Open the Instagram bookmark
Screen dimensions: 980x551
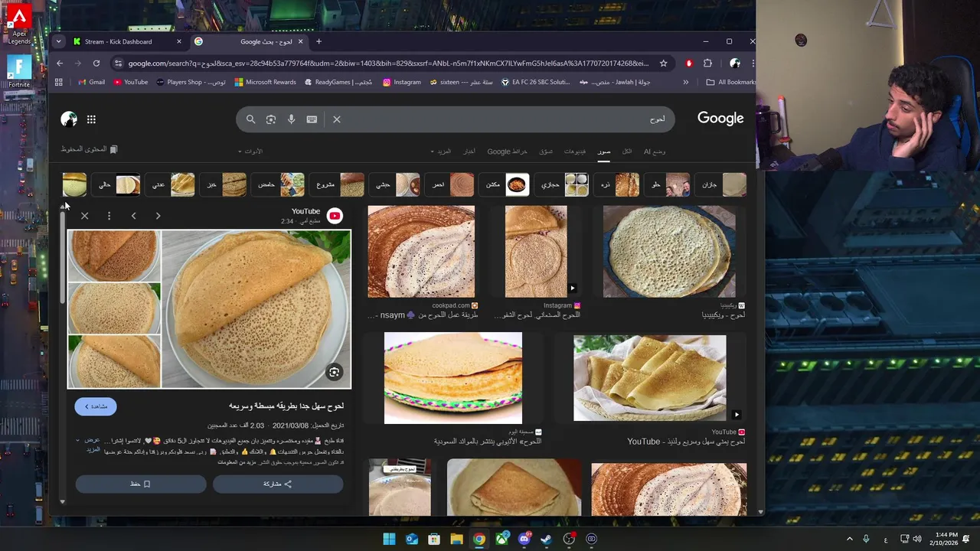click(x=402, y=82)
